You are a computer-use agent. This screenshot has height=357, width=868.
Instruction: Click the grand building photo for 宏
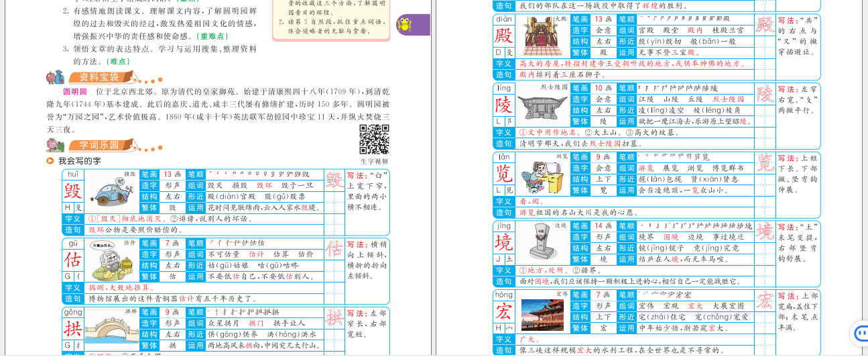[x=542, y=314]
